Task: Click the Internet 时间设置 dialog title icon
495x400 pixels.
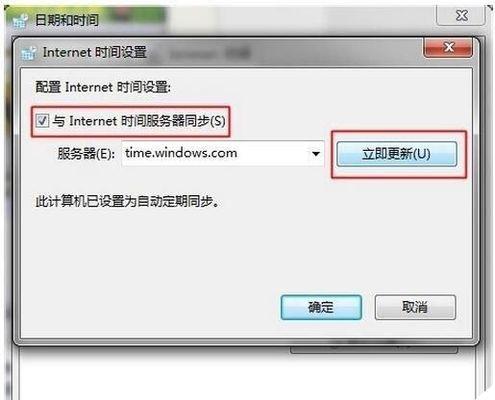Action: [x=29, y=53]
